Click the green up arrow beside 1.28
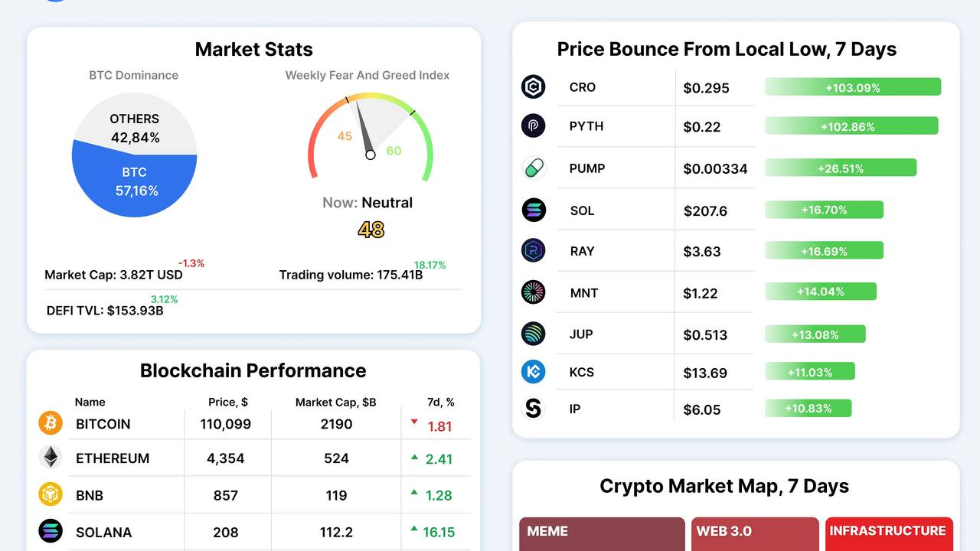The width and height of the screenshot is (980, 551). point(414,493)
